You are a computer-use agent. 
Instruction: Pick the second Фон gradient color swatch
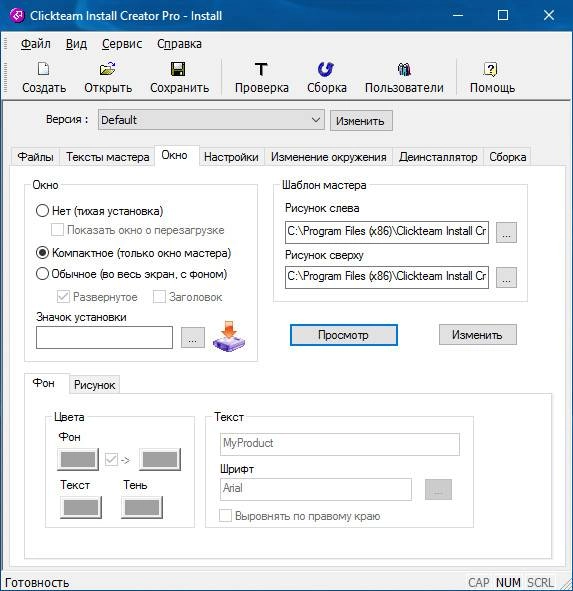point(160,459)
